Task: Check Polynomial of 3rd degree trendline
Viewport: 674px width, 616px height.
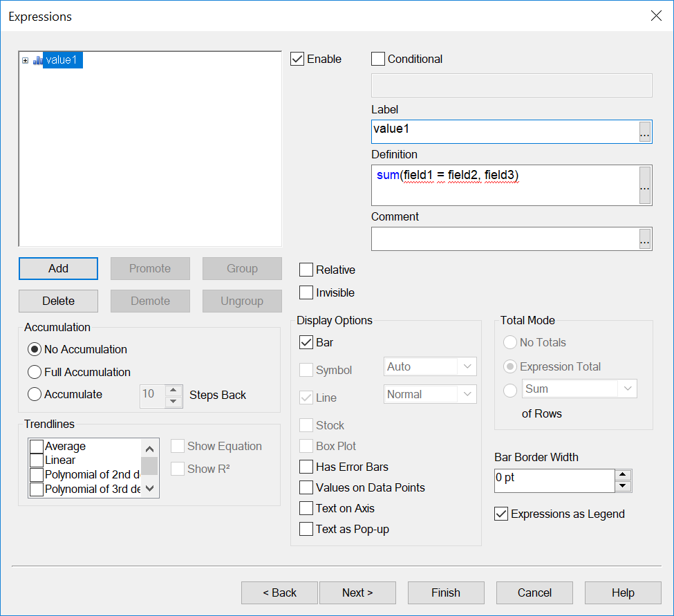Action: coord(37,489)
